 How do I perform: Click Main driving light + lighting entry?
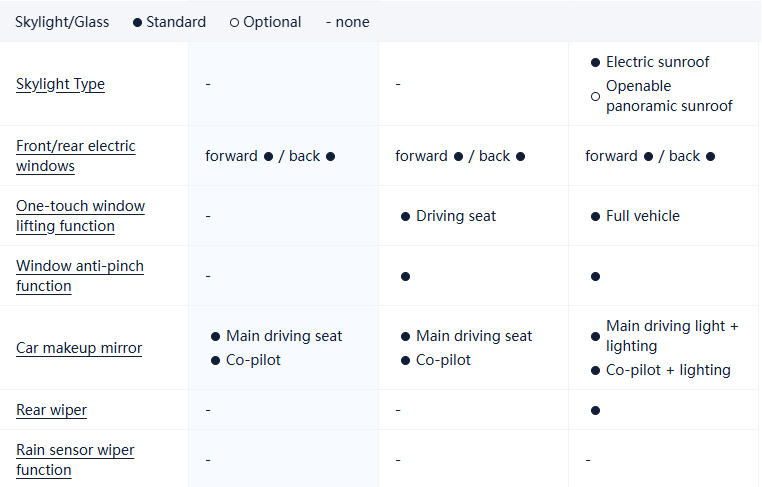point(672,336)
